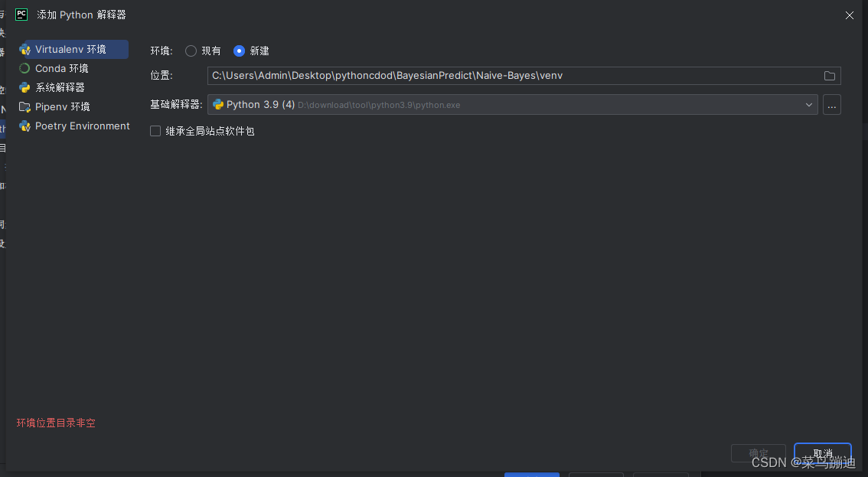This screenshot has width=868, height=477.
Task: Click the Virtualenv python icon
Action: pos(24,50)
